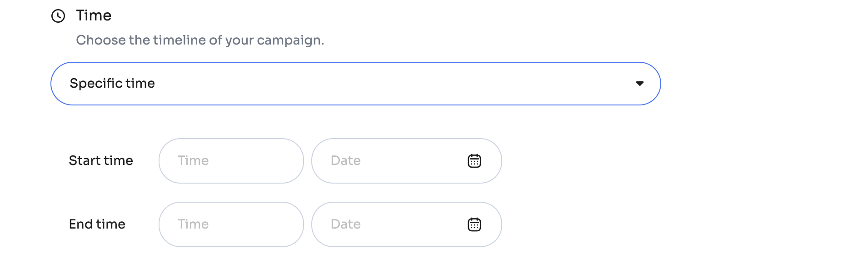Click the "Time" section heading
The image size is (868, 269).
(x=94, y=16)
